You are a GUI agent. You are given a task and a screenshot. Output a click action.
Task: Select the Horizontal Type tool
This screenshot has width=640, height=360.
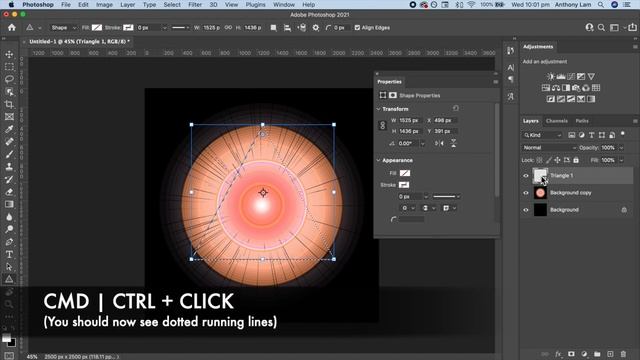pyautogui.click(x=9, y=254)
